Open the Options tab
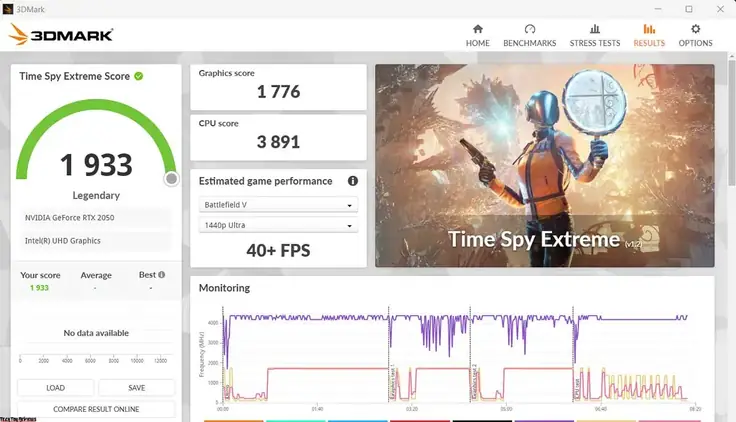Screen dimensions: 736x422 (x=695, y=36)
